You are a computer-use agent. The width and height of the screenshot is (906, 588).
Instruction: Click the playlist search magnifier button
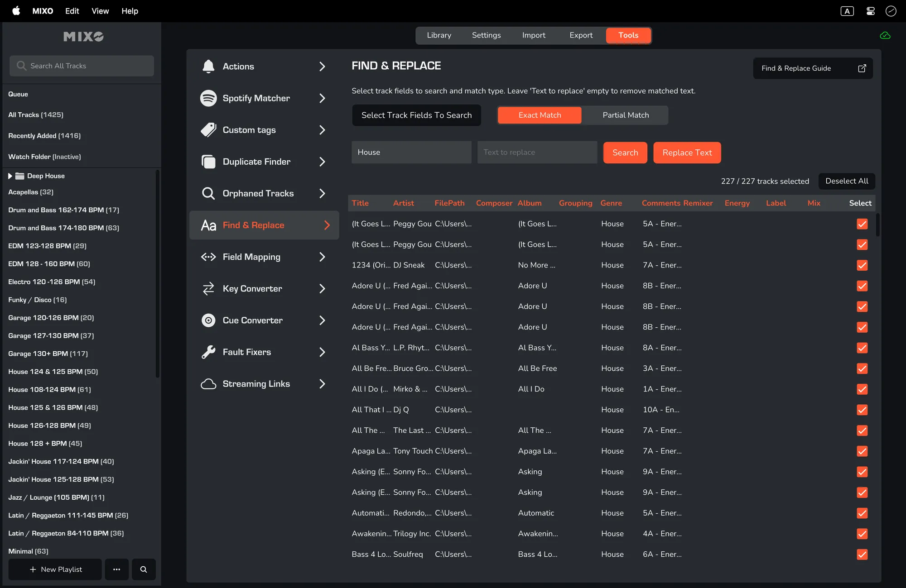click(x=144, y=569)
